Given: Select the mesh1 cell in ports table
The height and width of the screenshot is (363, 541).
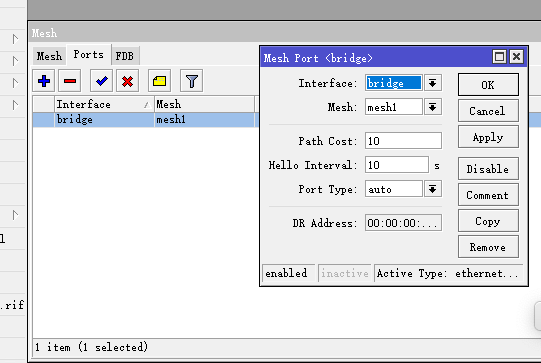Looking at the screenshot, I should [x=204, y=120].
